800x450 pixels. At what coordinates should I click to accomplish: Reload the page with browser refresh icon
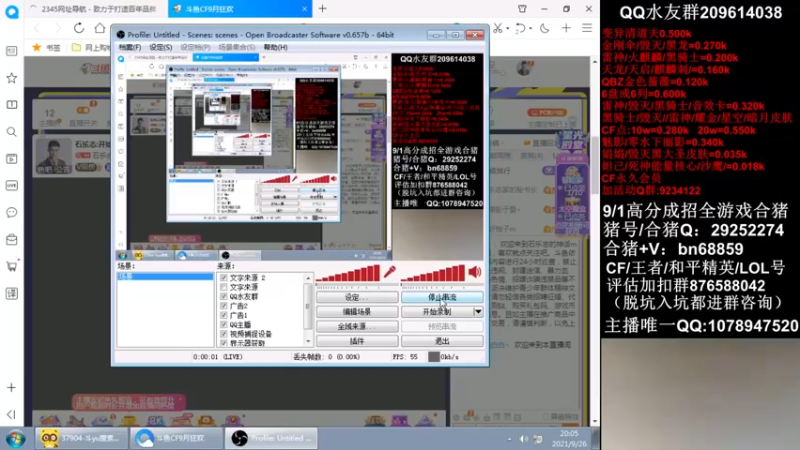[x=79, y=28]
